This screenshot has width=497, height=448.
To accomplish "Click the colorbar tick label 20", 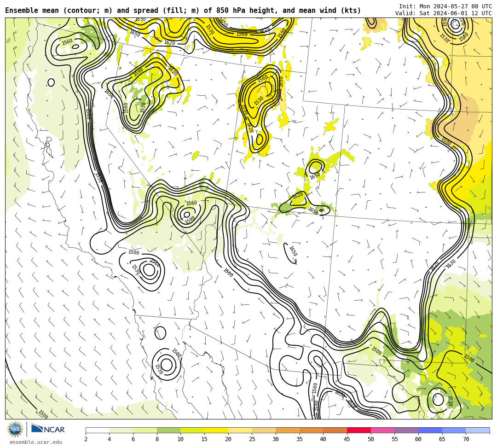I will point(228,439).
